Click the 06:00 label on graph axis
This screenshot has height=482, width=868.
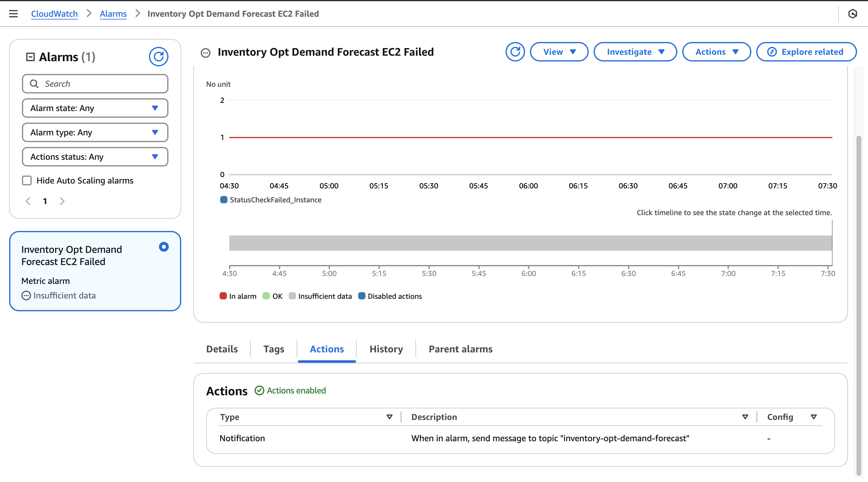pyautogui.click(x=528, y=186)
